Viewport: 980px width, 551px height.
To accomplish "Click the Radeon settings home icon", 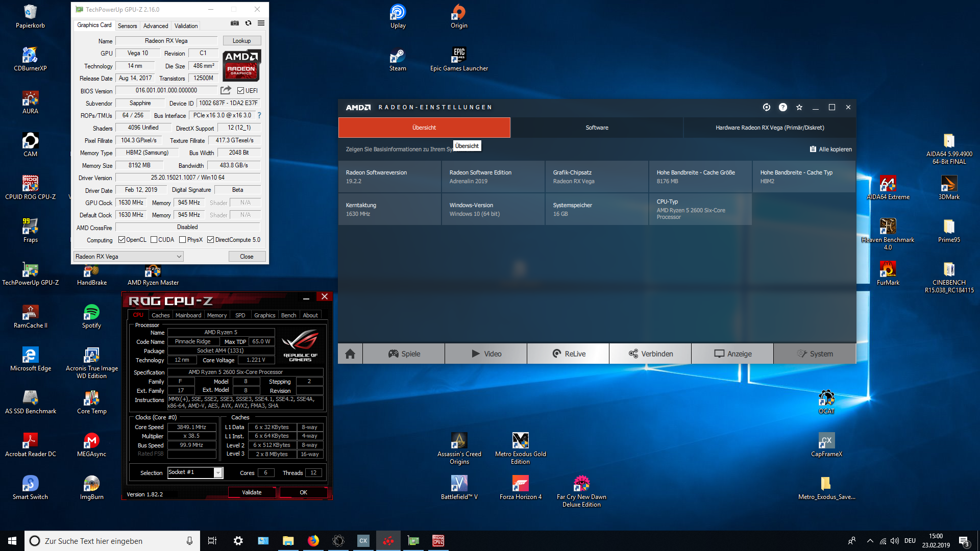I will (x=350, y=354).
